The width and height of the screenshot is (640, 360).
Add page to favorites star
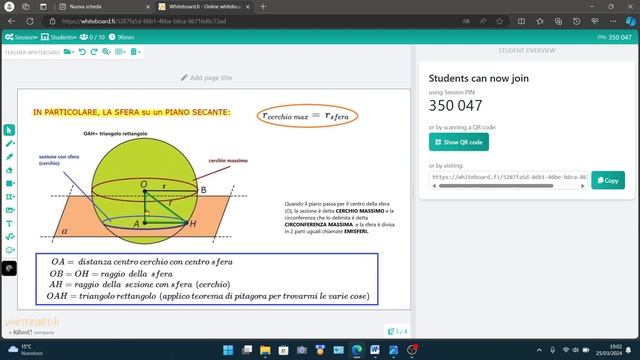pos(500,21)
